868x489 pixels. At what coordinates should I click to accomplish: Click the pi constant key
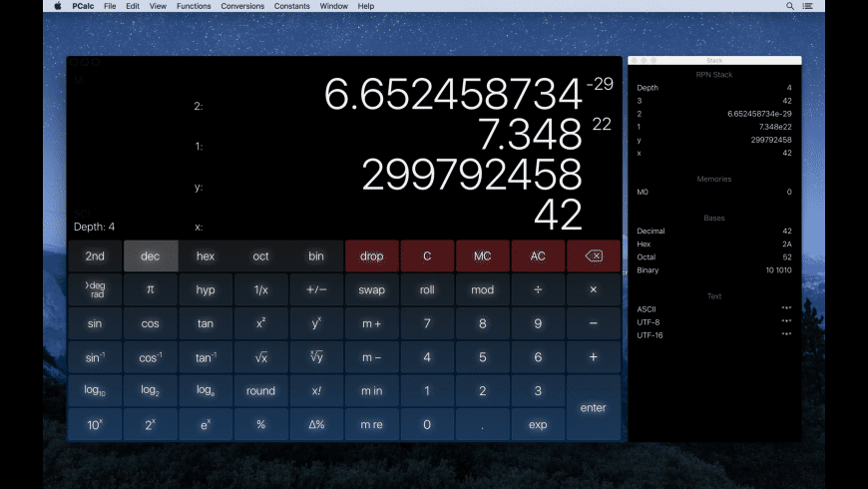tap(150, 289)
